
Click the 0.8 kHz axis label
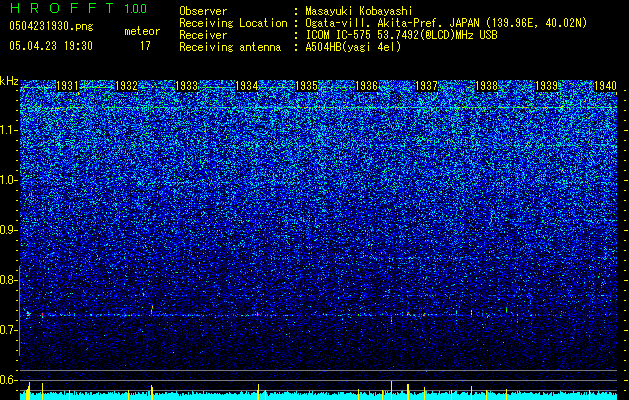(x=9, y=280)
